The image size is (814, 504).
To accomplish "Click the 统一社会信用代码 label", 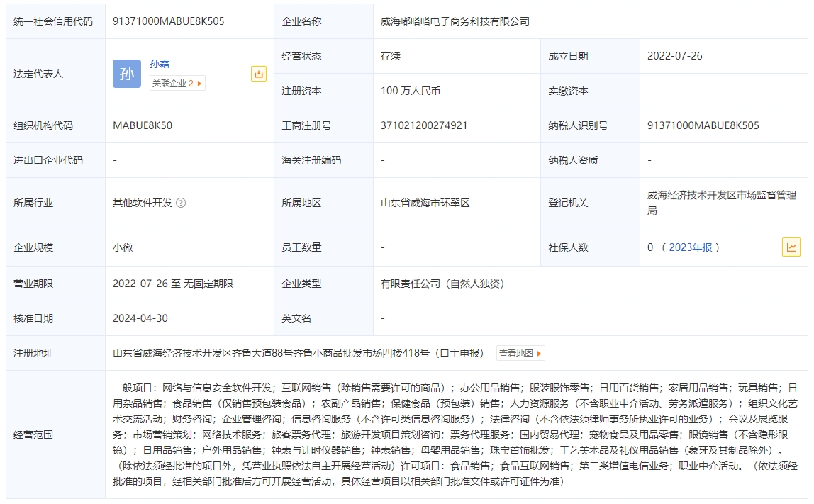I will pos(53,21).
